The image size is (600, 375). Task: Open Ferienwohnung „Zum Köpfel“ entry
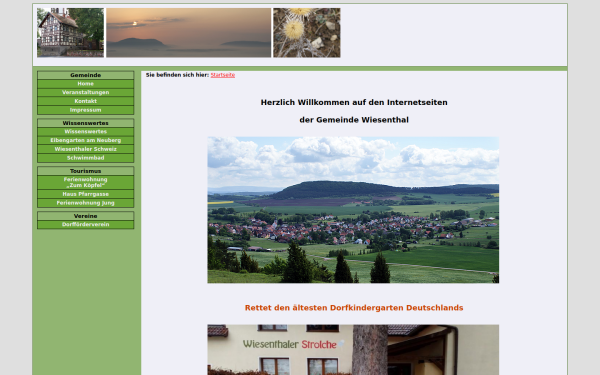pos(85,183)
